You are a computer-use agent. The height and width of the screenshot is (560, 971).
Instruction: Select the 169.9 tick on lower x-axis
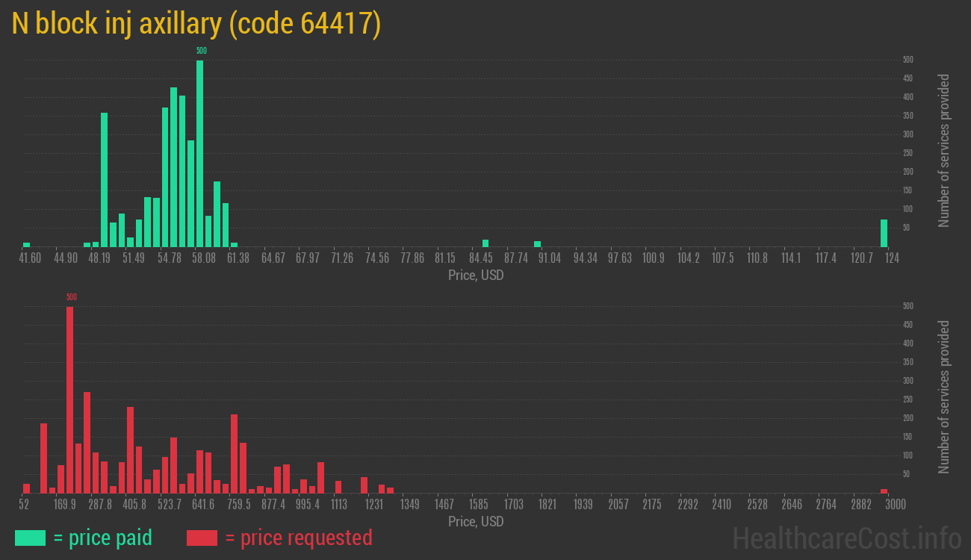[64, 505]
